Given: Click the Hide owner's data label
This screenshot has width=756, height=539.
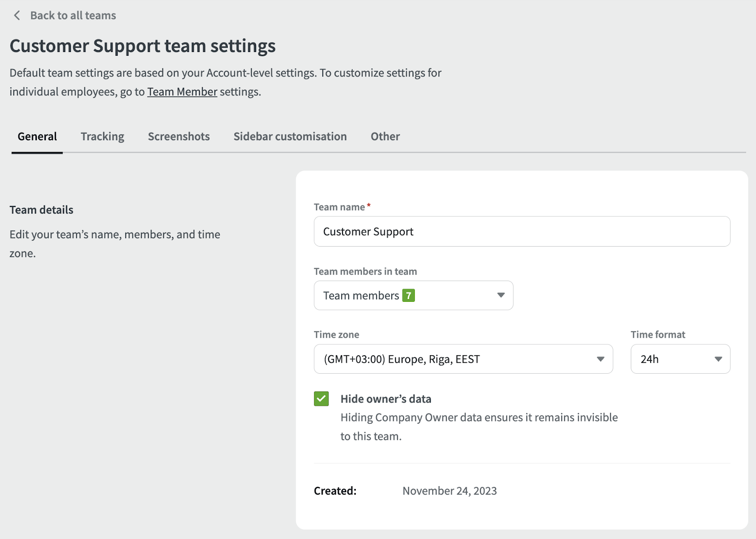Looking at the screenshot, I should tap(386, 399).
